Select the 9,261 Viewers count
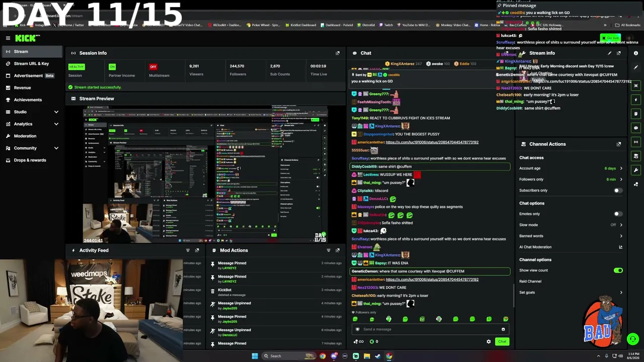The height and width of the screenshot is (362, 644). 194,66
